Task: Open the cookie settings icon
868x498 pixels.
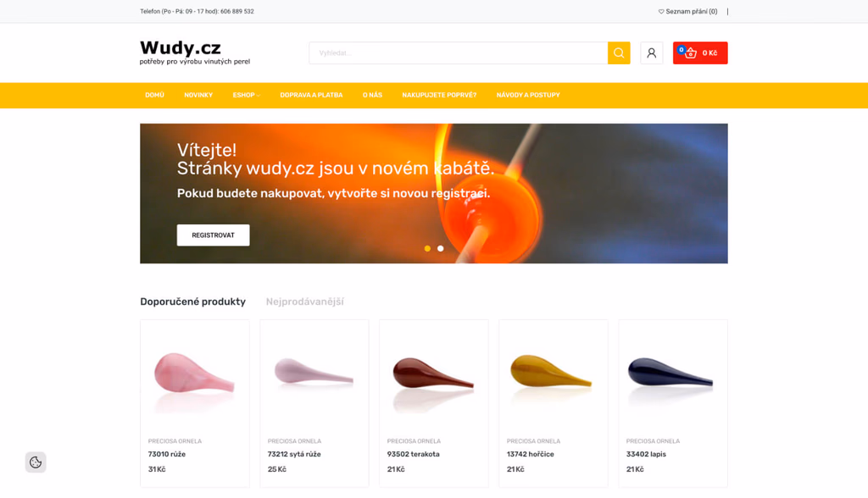Action: (x=36, y=462)
